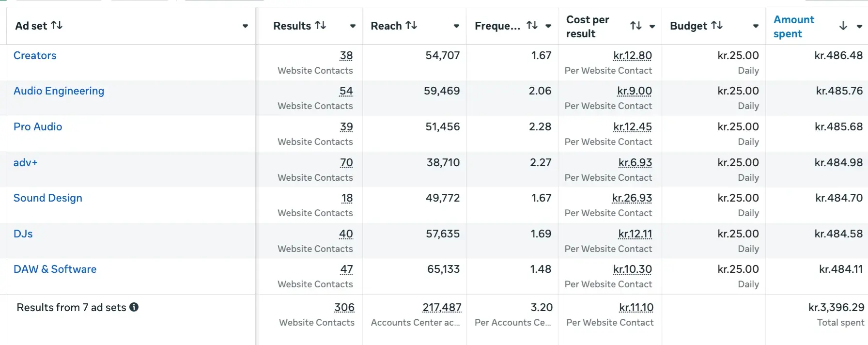Viewport: 868px width, 345px height.
Task: Sort the Budget column using arrows icon
Action: click(717, 25)
